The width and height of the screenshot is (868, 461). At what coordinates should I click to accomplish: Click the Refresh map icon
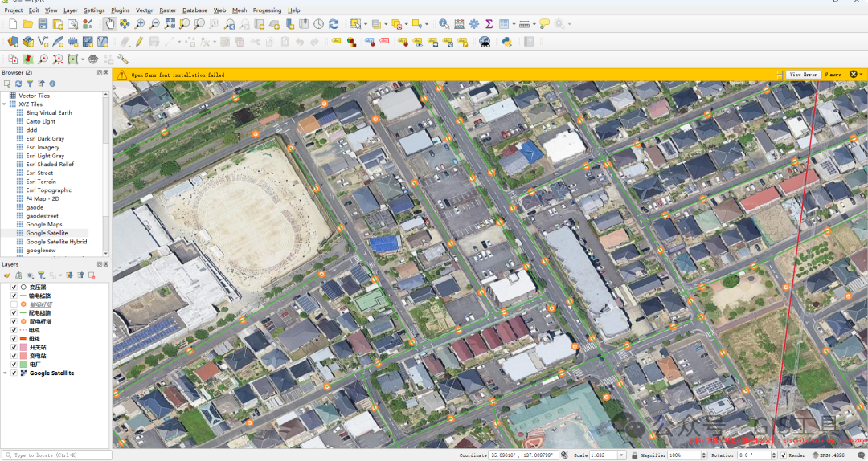pos(334,24)
